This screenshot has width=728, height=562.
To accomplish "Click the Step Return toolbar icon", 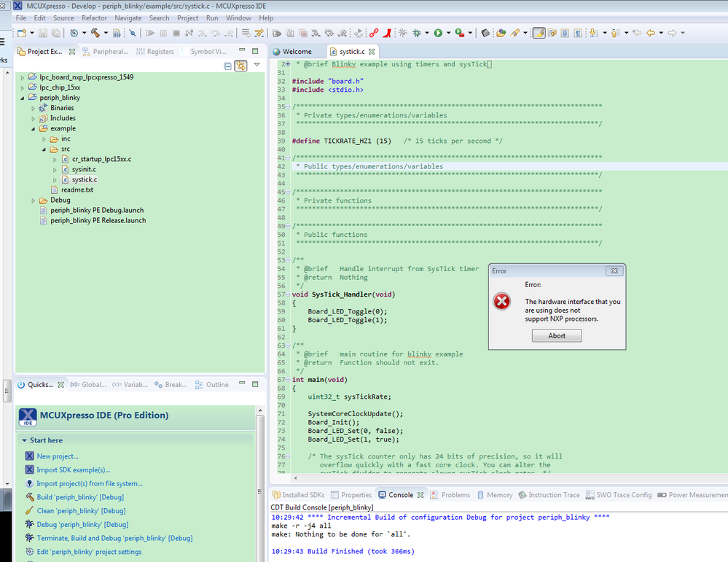I will (229, 33).
